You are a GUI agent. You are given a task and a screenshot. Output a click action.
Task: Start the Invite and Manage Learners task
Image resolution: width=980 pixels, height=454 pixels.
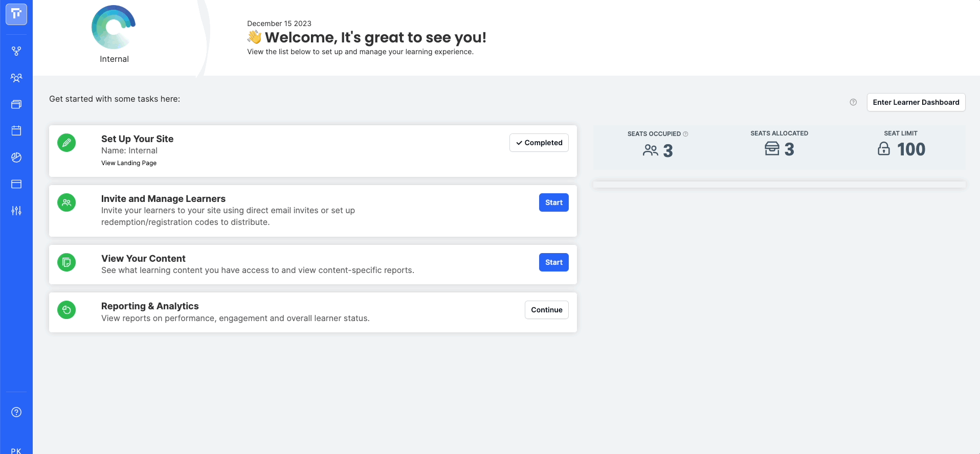[553, 202]
